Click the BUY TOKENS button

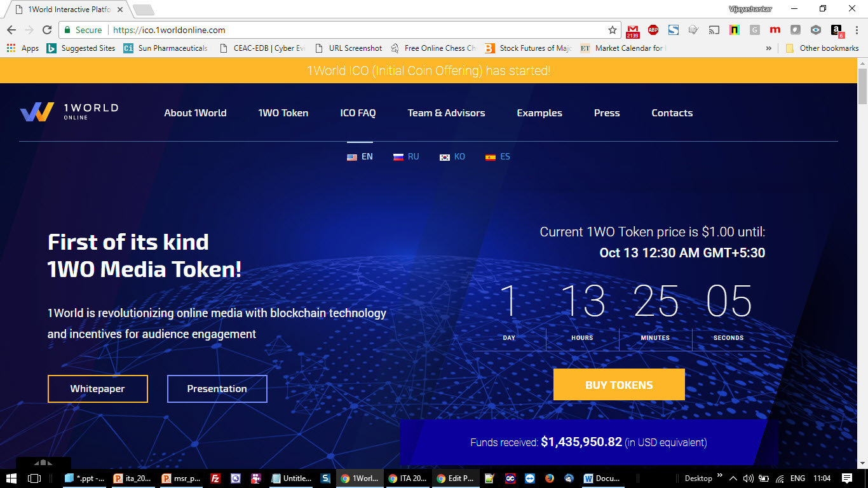pyautogui.click(x=619, y=385)
